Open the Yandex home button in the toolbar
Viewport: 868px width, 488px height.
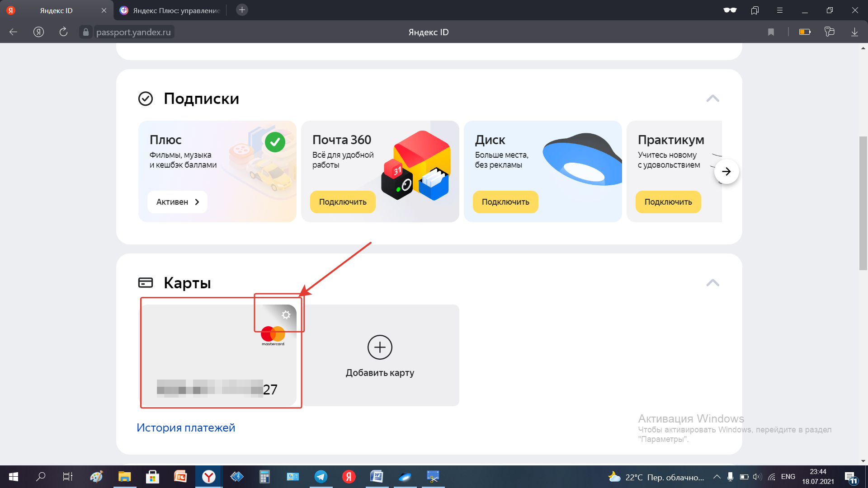(39, 32)
